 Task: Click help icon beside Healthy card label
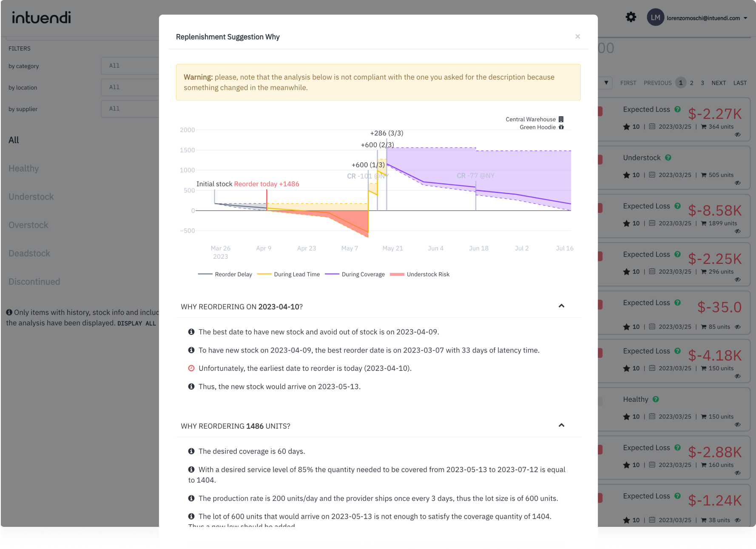[x=656, y=399]
